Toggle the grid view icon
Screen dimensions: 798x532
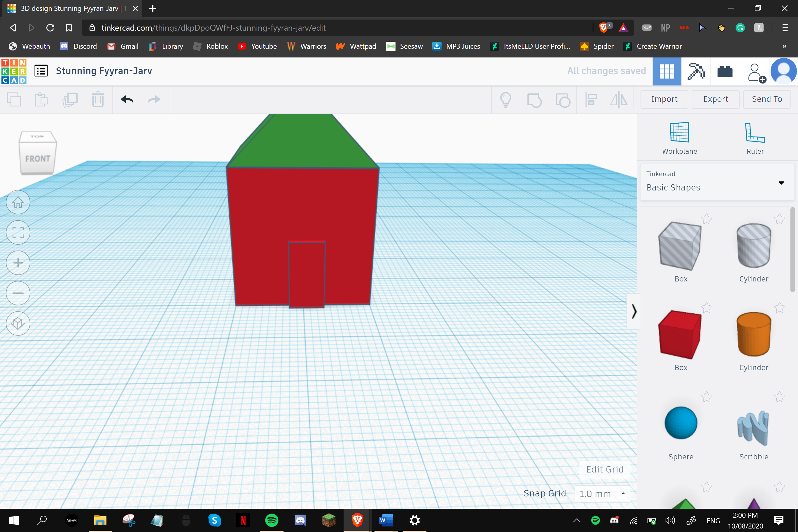(667, 71)
